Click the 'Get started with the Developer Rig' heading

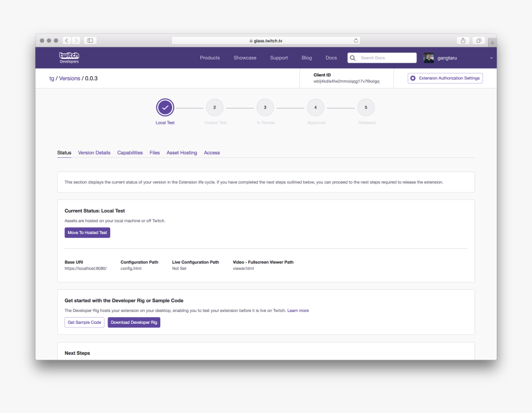(124, 300)
